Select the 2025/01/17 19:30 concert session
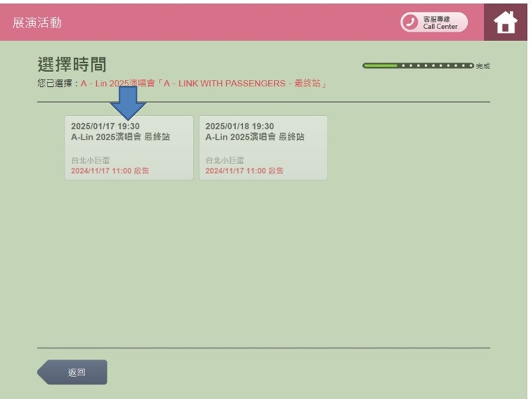The width and height of the screenshot is (532, 399). (129, 148)
